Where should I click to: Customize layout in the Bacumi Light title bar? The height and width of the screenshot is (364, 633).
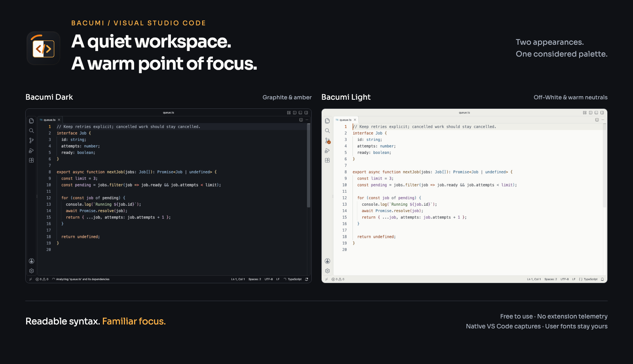click(585, 113)
